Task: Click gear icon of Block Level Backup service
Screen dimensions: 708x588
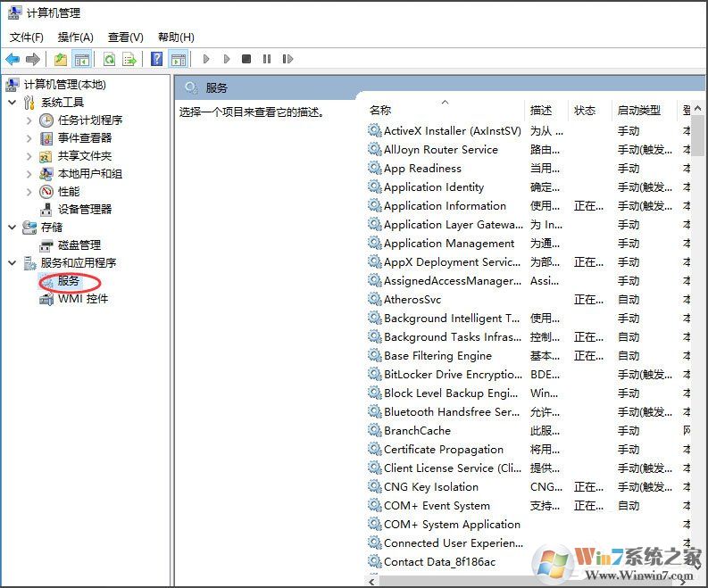Action: pyautogui.click(x=374, y=393)
